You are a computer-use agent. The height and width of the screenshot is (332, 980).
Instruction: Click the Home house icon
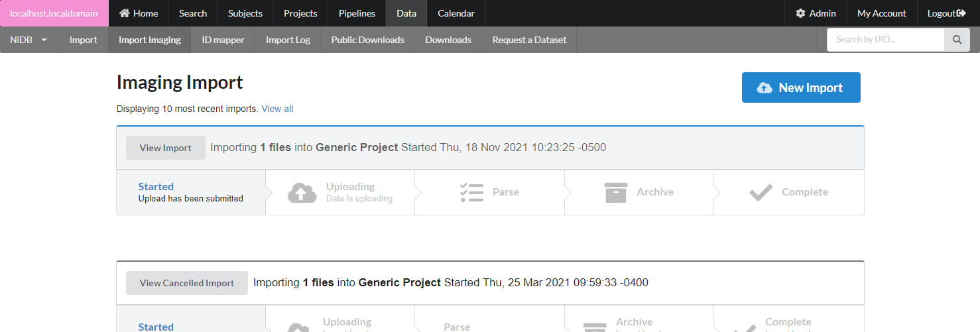pos(124,13)
